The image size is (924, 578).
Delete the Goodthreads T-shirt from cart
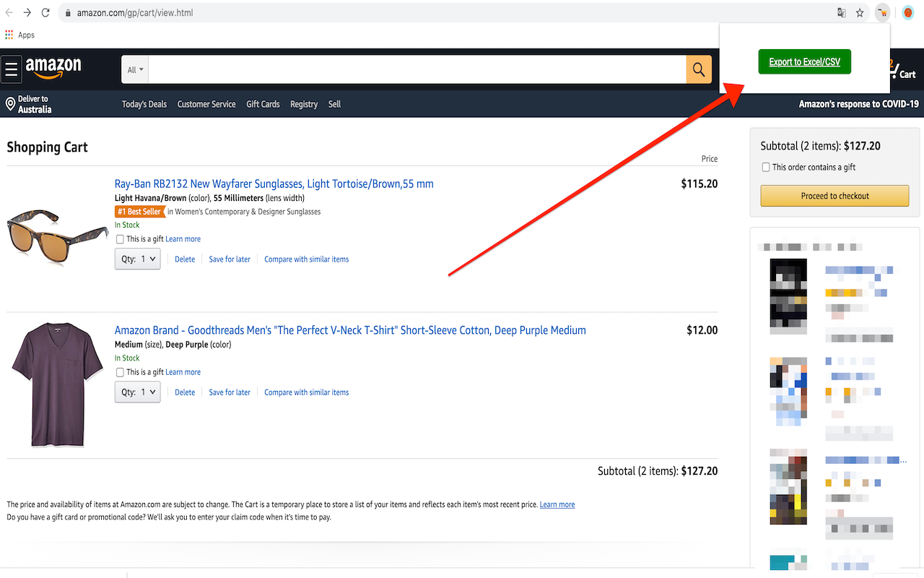tap(185, 392)
